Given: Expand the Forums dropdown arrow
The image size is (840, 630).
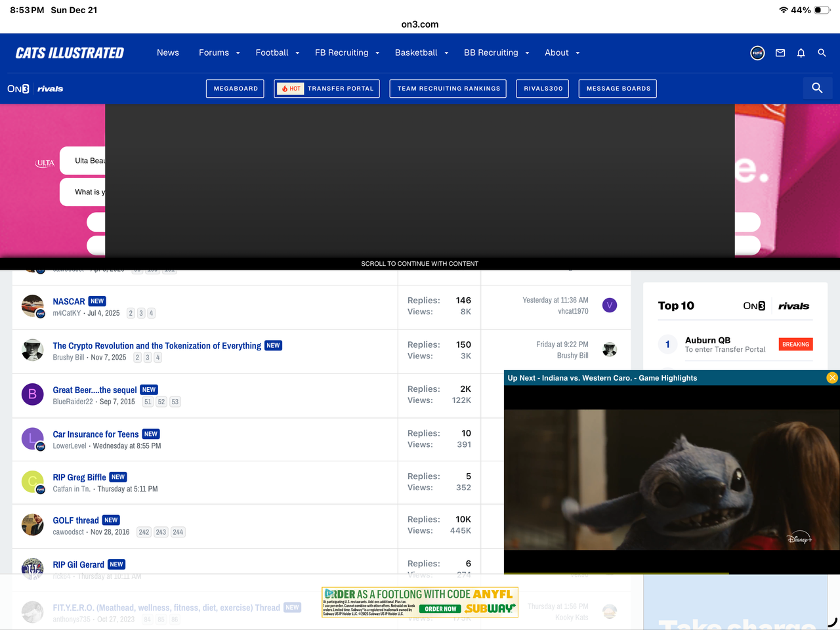Looking at the screenshot, I should click(238, 54).
